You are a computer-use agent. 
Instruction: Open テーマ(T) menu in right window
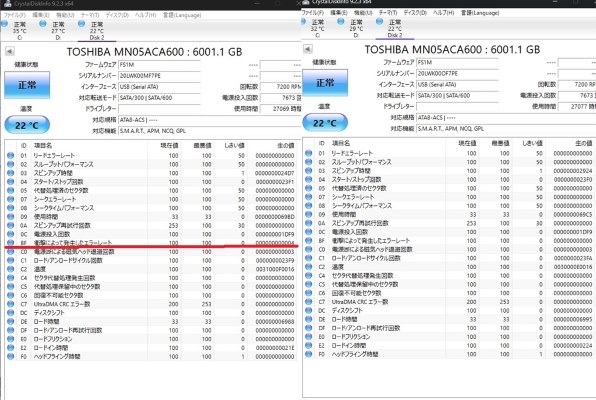point(388,13)
